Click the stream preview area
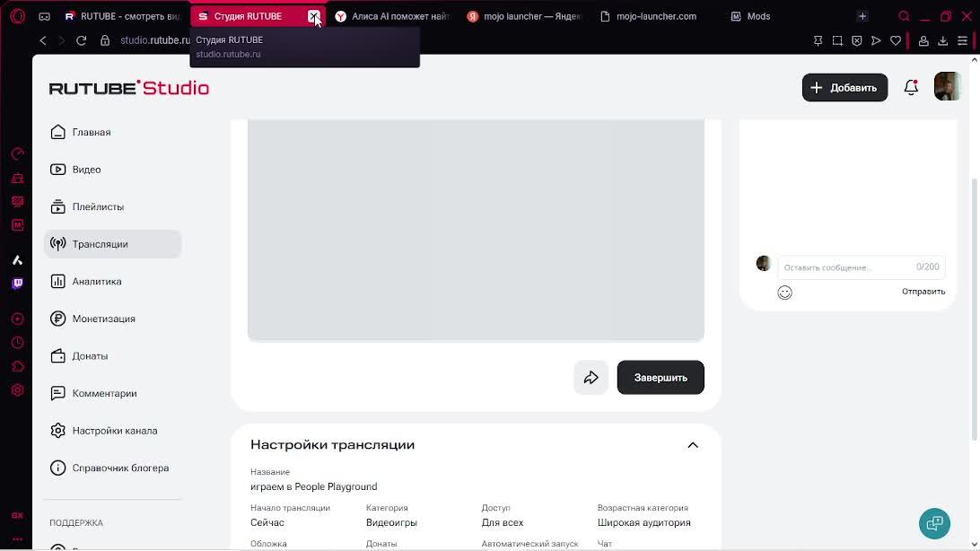The height and width of the screenshot is (551, 980). (x=476, y=230)
